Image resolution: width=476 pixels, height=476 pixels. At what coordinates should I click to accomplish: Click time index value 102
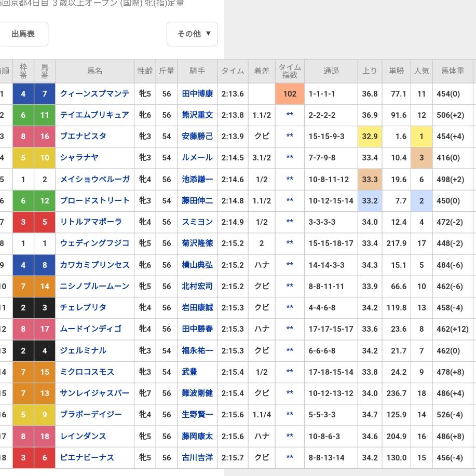[290, 94]
